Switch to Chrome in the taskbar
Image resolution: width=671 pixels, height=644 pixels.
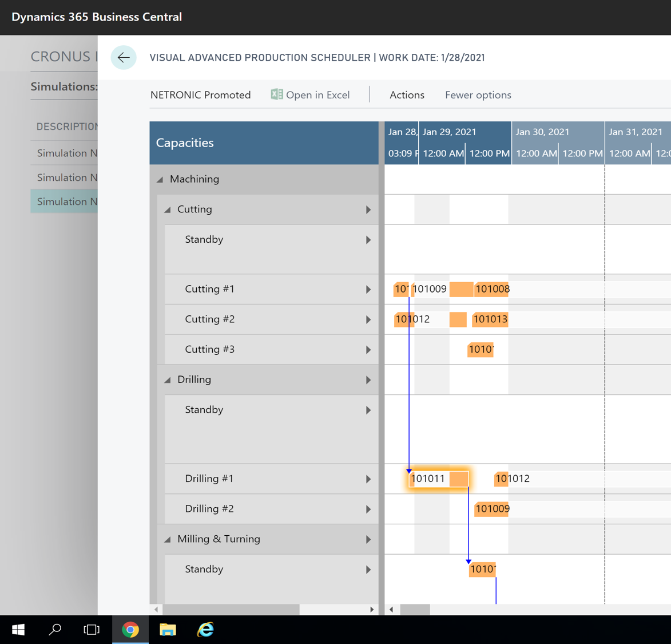[130, 630]
